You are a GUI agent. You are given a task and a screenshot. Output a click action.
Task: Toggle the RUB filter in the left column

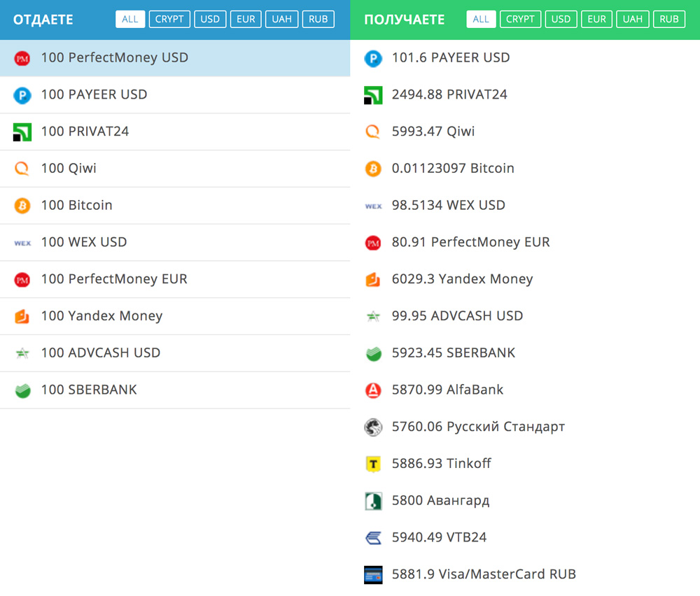(x=318, y=19)
